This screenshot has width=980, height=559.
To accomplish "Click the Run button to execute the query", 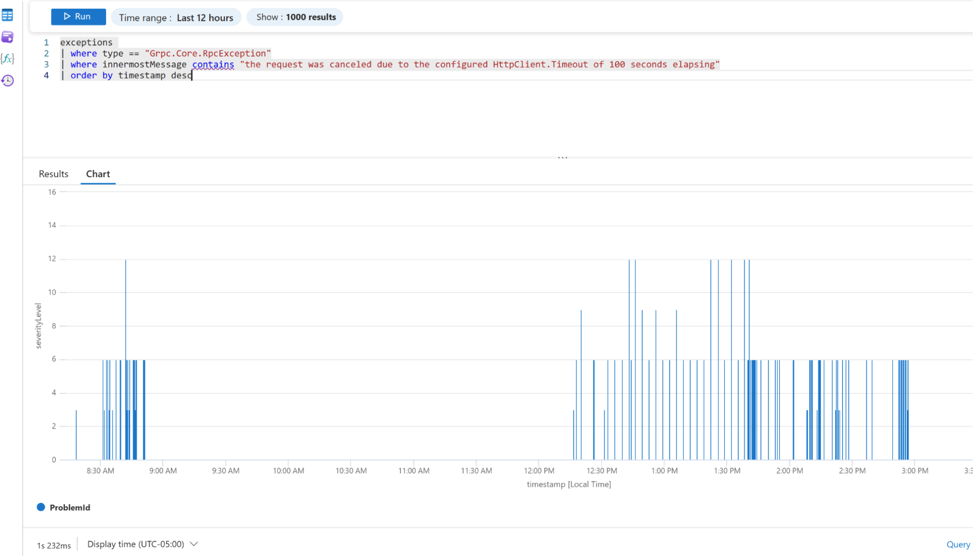I will (78, 16).
